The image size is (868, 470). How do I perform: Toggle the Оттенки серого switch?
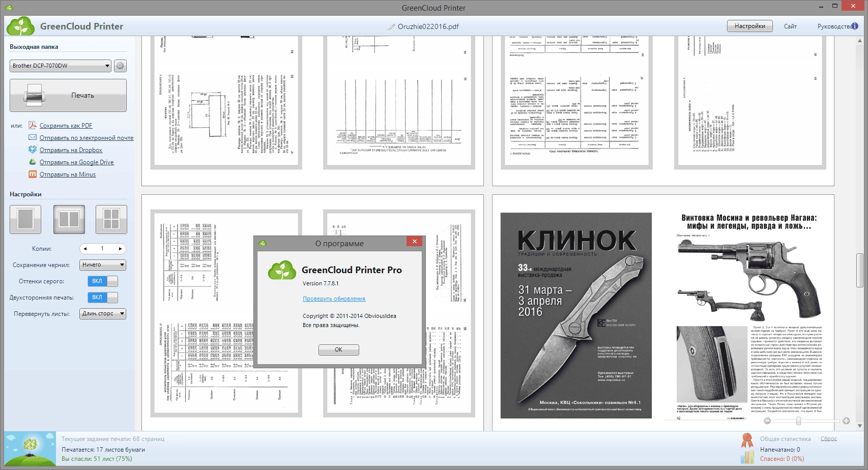pos(103,281)
